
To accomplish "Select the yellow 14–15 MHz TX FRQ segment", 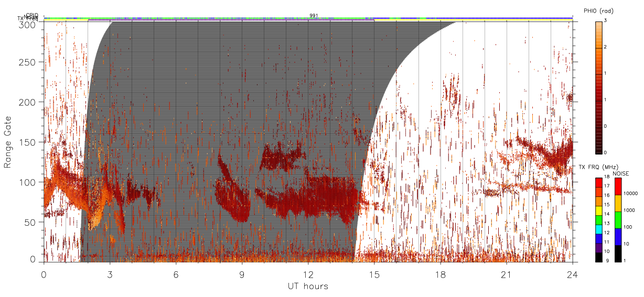I will click(x=598, y=211).
